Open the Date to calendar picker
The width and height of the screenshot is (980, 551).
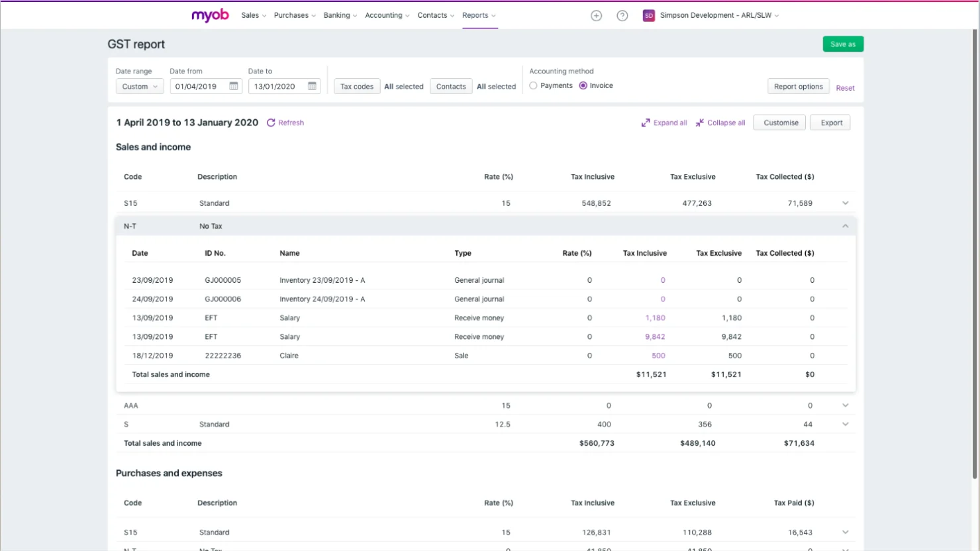(x=313, y=85)
